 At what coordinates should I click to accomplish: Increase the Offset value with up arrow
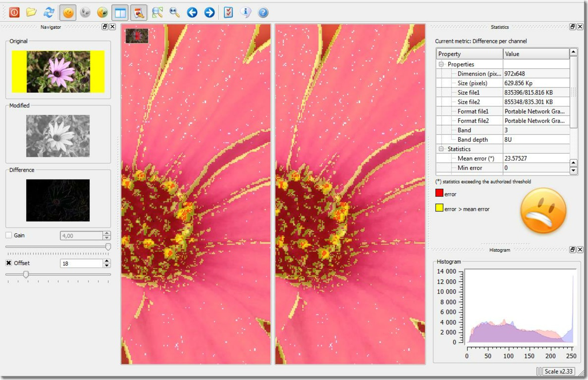(107, 261)
